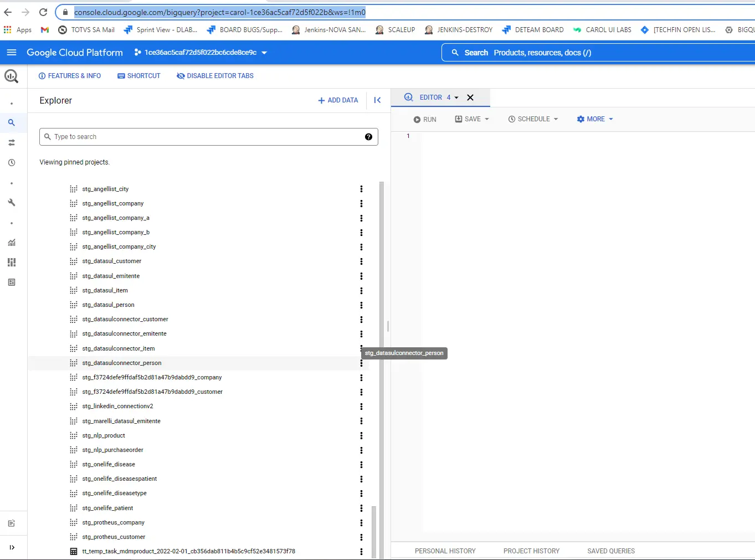This screenshot has height=560, width=755.
Task: Select table stg_datasulconnector_person
Action: pos(122,363)
